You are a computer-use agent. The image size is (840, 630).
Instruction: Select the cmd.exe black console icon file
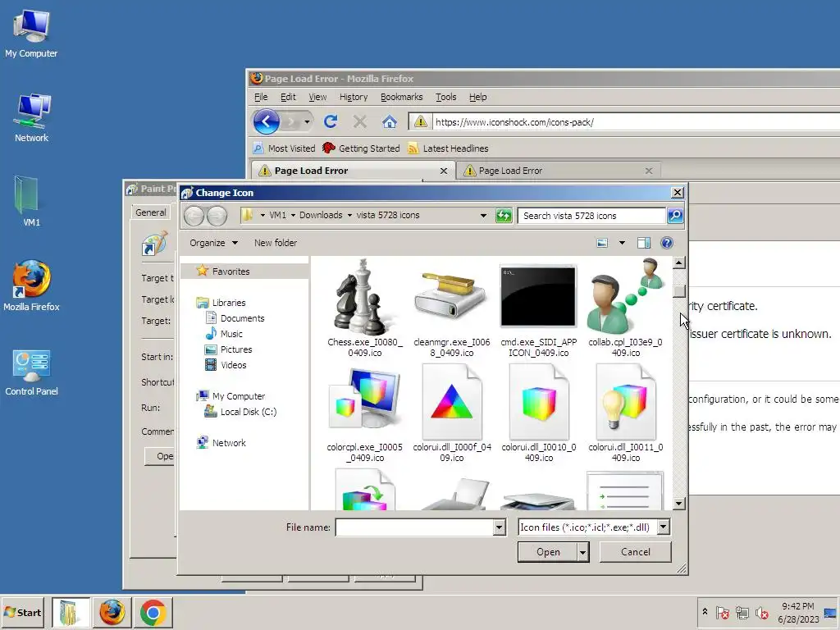[x=538, y=308]
